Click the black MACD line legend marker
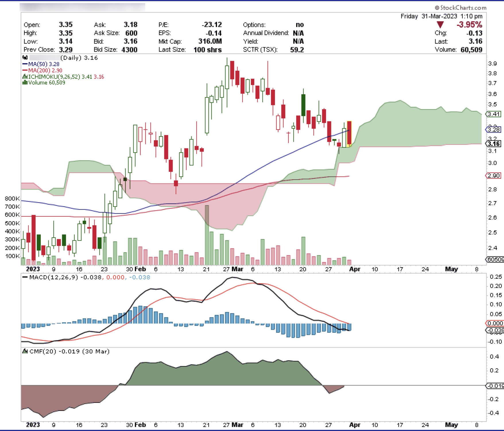This screenshot has height=431, width=504. 25,277
